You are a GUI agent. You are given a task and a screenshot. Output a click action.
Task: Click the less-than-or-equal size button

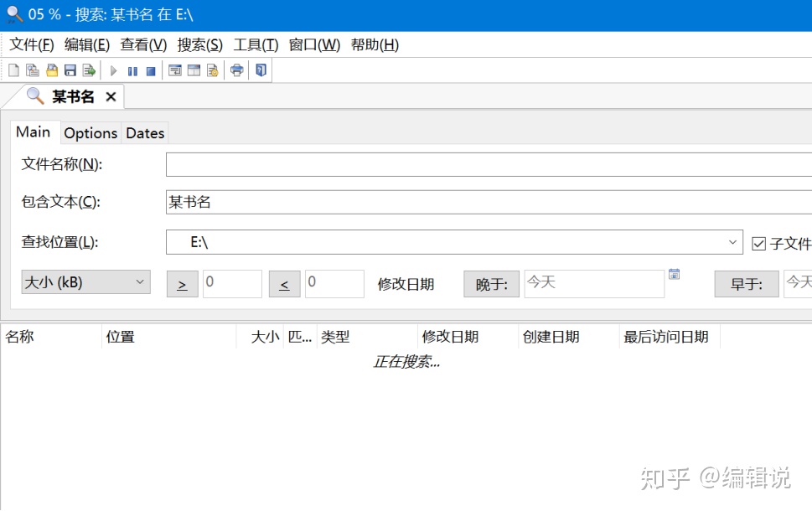tap(284, 284)
